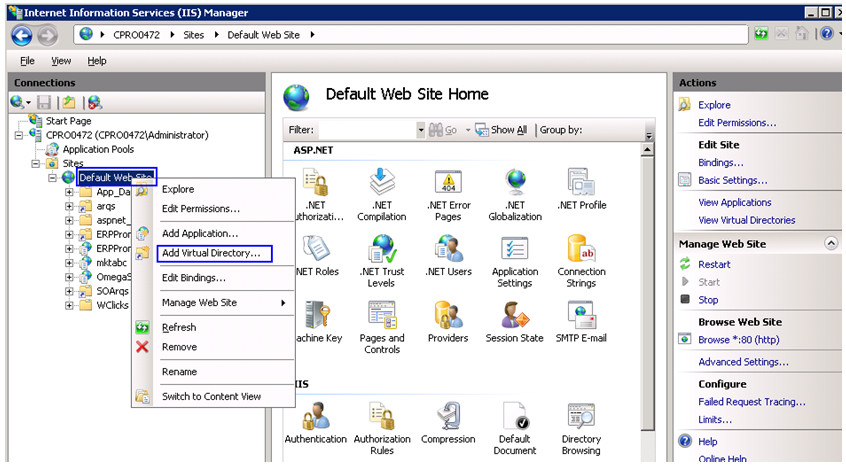Screen dimensions: 846x465
Task: Click View Virtual Directories link
Action: coord(746,220)
